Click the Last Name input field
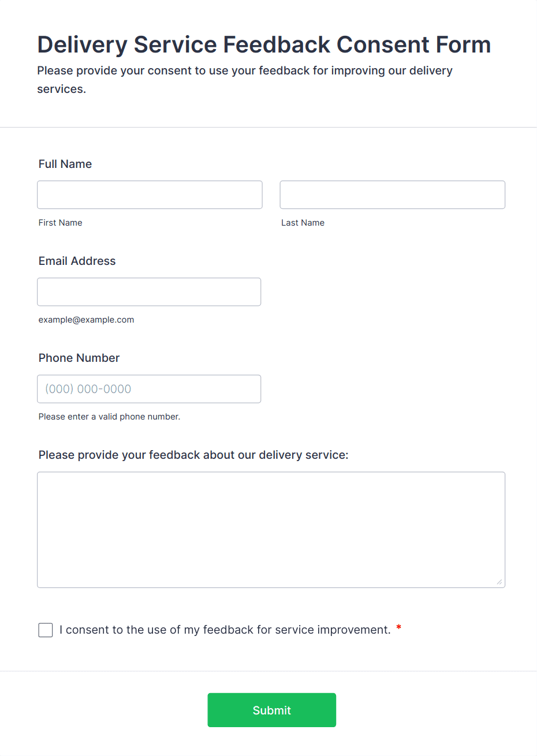Viewport: 537px width, 756px height. pyautogui.click(x=392, y=195)
